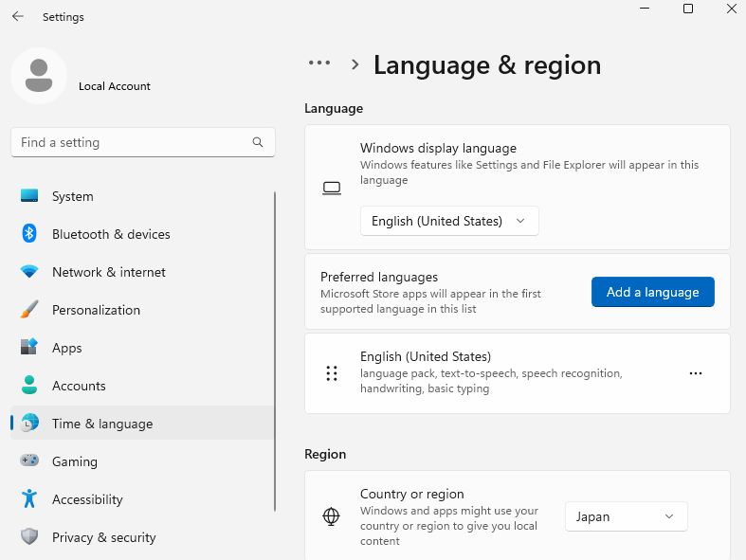The image size is (746, 560).
Task: Click the Add a language button
Action: pyautogui.click(x=652, y=292)
